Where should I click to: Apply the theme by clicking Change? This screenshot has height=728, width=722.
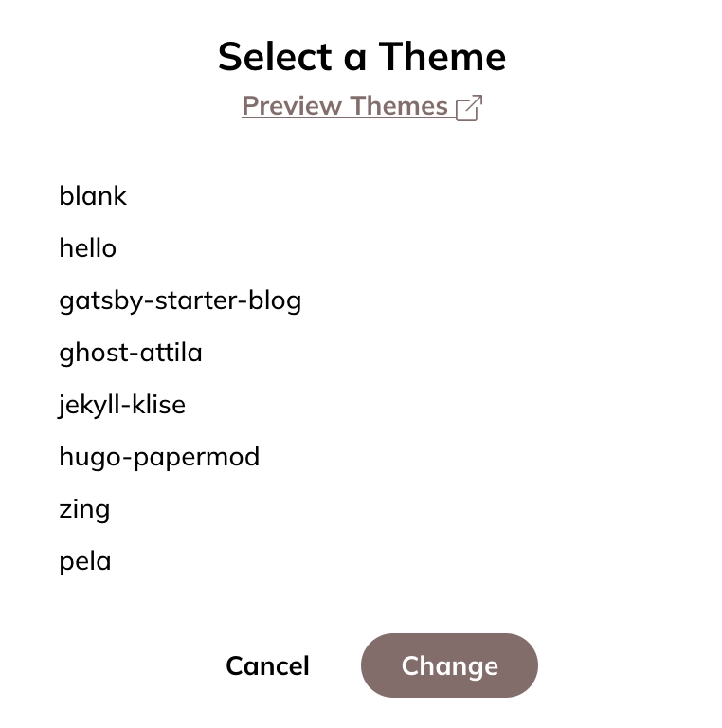[x=449, y=665]
